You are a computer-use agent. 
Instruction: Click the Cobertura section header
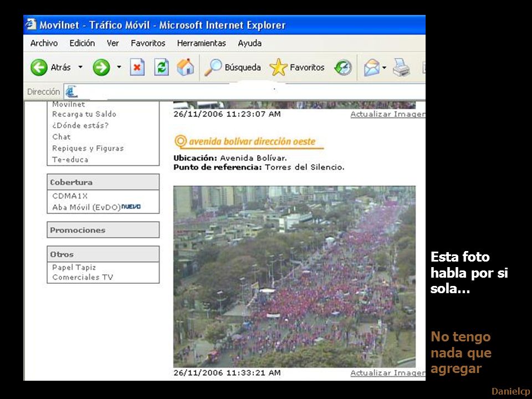tap(103, 182)
